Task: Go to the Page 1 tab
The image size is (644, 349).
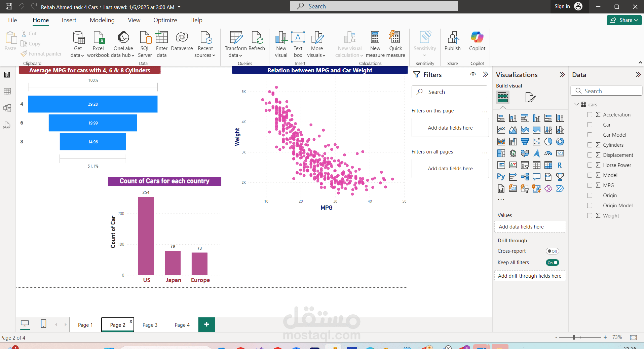Action: coord(85,325)
